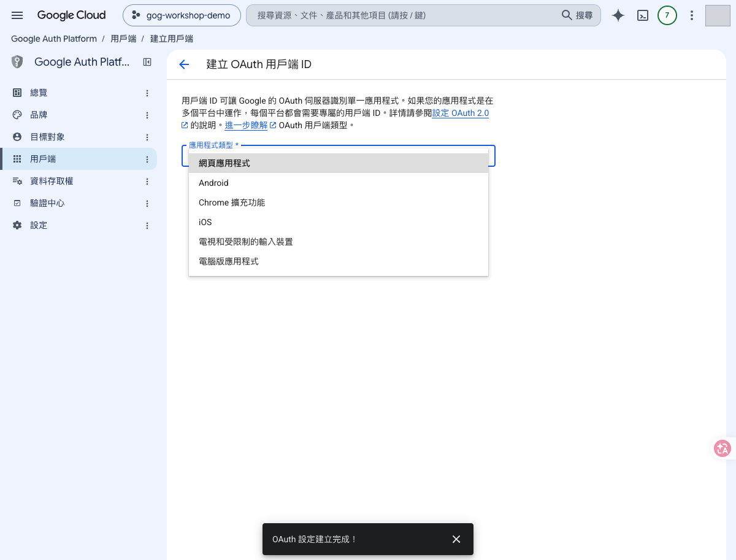
Task: Click the Google Cloud logo
Action: click(71, 15)
